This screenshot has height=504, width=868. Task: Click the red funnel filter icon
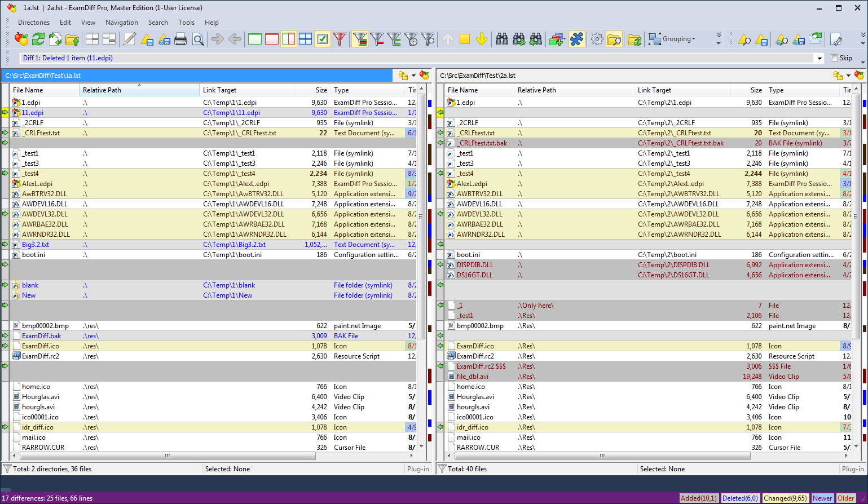(340, 39)
